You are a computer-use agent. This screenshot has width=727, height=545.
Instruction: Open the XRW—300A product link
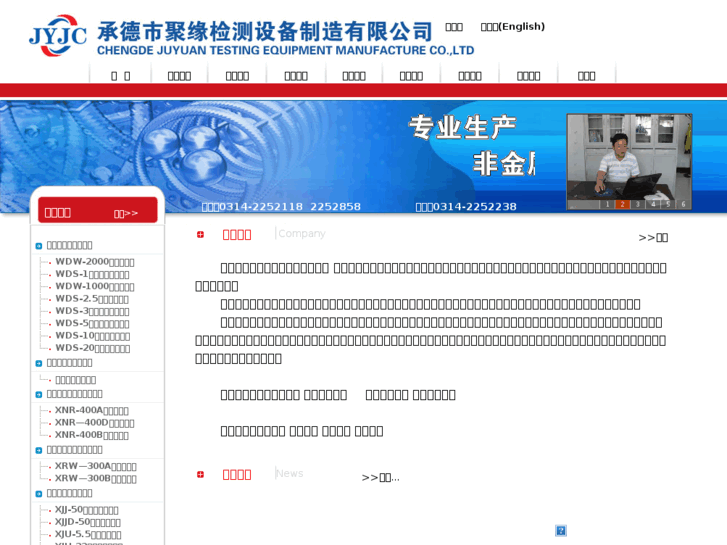[96, 466]
